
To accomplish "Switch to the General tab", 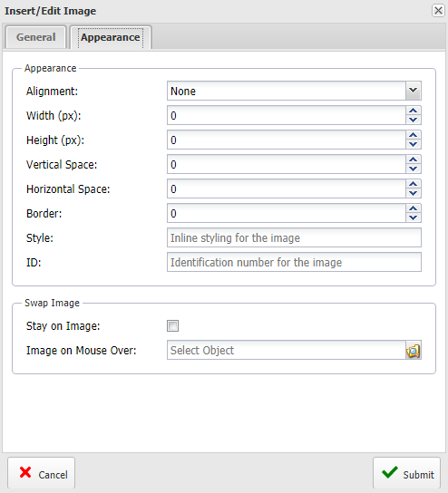I will pyautogui.click(x=36, y=37).
